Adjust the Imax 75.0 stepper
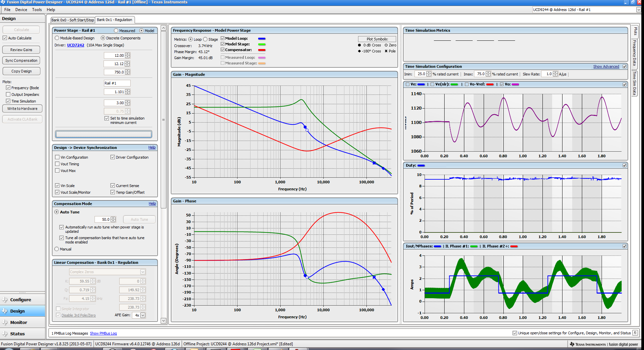This screenshot has height=350, width=644. [488, 74]
